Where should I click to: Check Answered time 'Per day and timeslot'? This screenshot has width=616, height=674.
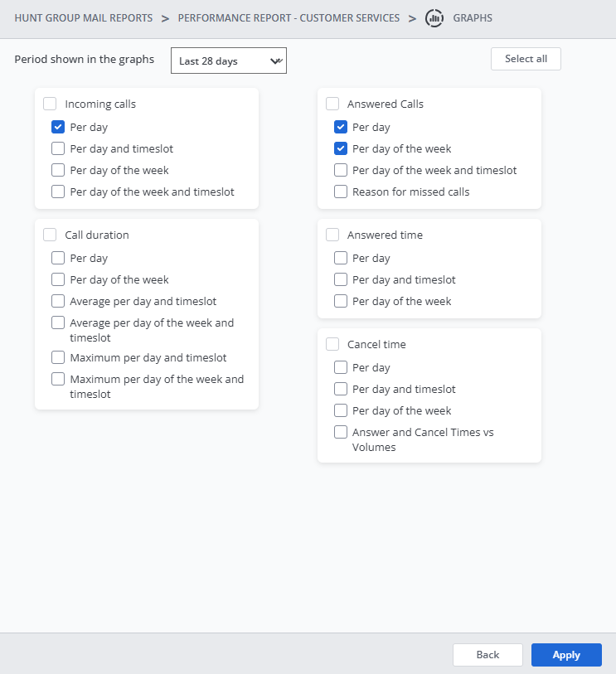[x=341, y=280]
